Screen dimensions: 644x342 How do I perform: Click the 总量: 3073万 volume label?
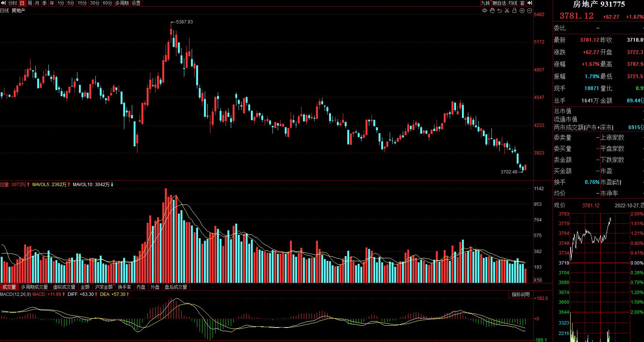click(13, 185)
